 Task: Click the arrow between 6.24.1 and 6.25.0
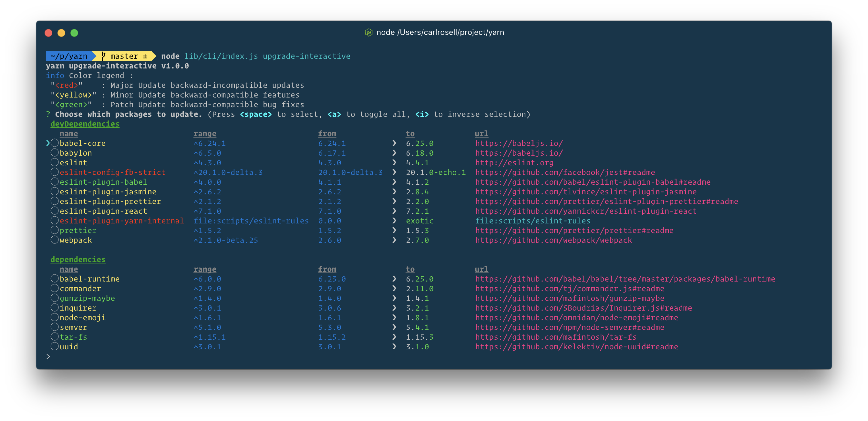coord(394,143)
